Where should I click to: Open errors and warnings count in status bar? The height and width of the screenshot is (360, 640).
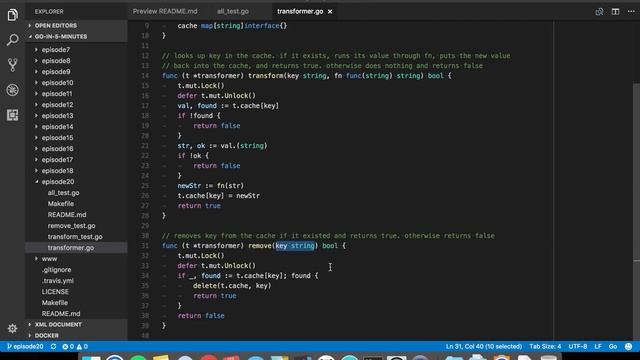pyautogui.click(x=75, y=347)
